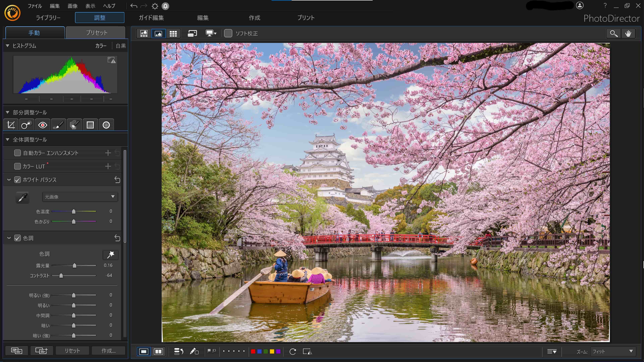
Task: Enable the ソフト校正 checkbox
Action: tap(228, 34)
